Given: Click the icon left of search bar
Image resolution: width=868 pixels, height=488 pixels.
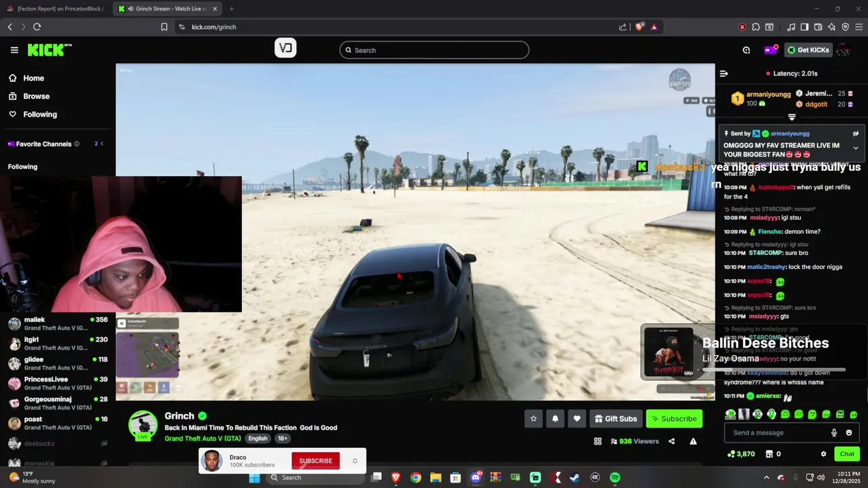Looking at the screenshot, I should 285,48.
